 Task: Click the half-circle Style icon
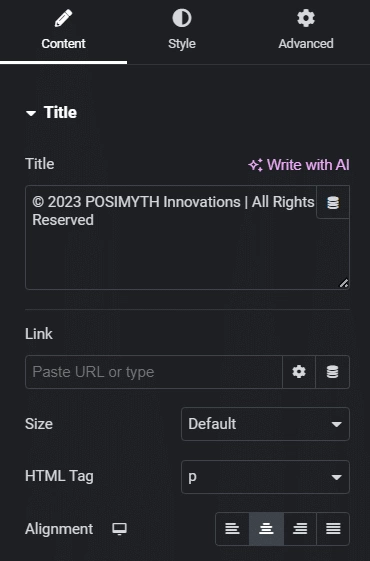pos(182,18)
